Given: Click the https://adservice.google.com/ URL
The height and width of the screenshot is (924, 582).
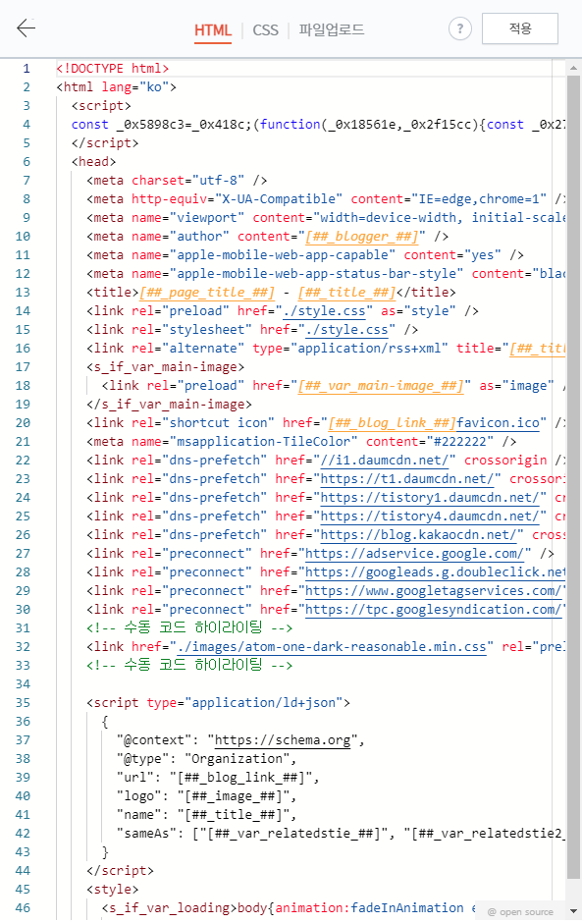Looking at the screenshot, I should click(415, 554).
